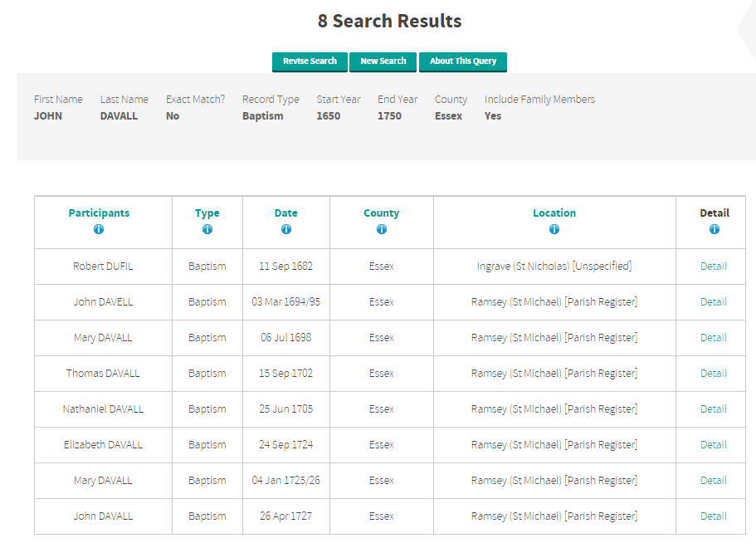Click info icon under Detail header
This screenshot has width=756, height=548.
click(715, 229)
